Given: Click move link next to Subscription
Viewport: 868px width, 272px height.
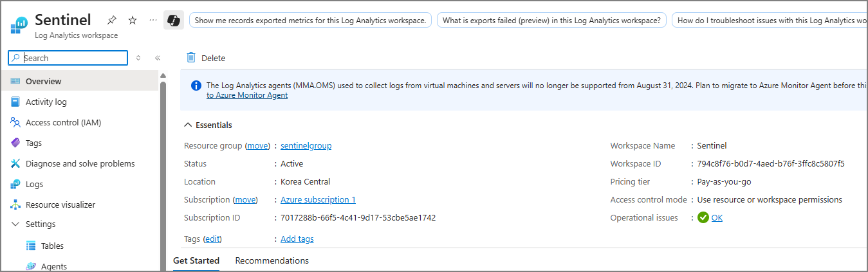Looking at the screenshot, I should click(245, 199).
